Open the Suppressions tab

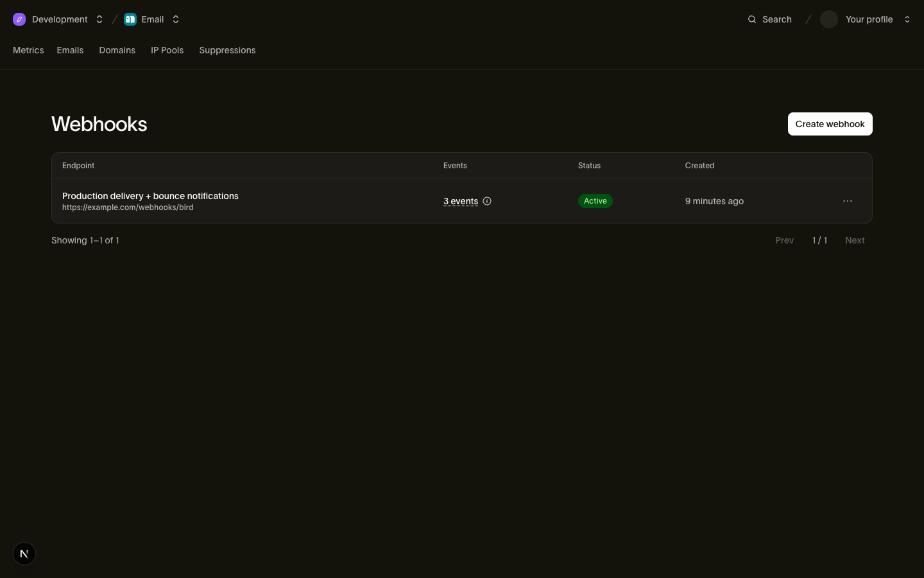point(227,50)
